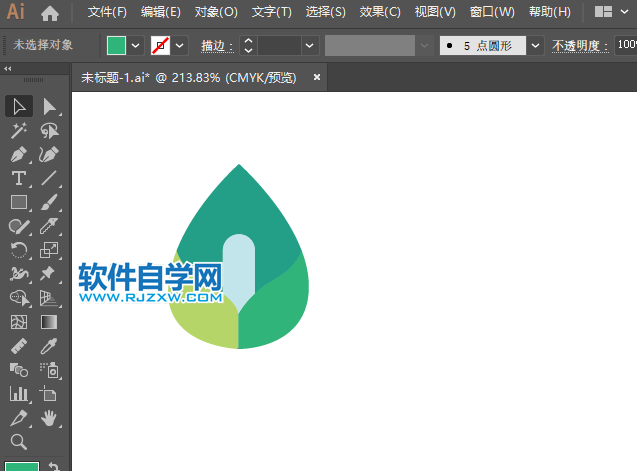This screenshot has height=471, width=637.
Task: Click the no-stroke swatch in control bar
Action: pyautogui.click(x=160, y=46)
